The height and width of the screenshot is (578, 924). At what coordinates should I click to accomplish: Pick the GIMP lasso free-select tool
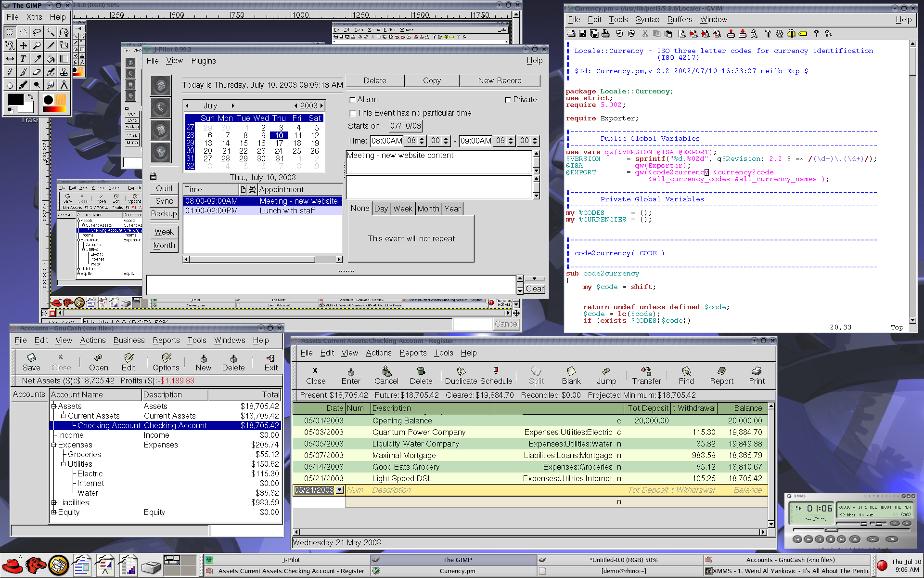click(x=37, y=32)
